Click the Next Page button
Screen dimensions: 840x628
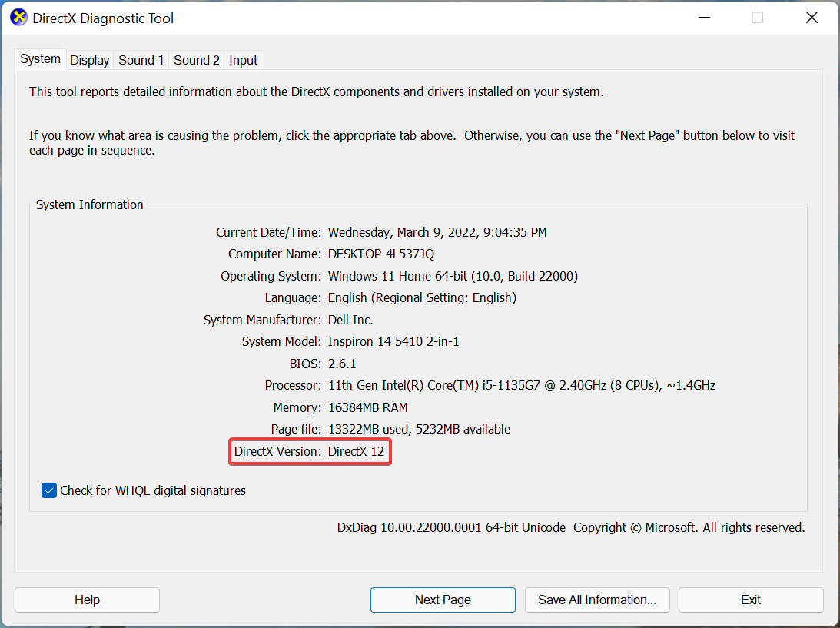pos(443,600)
